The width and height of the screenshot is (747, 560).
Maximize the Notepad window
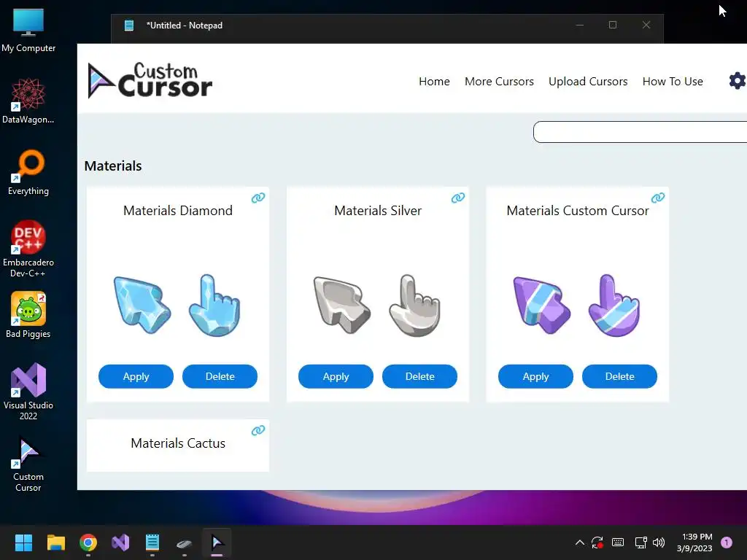click(613, 25)
